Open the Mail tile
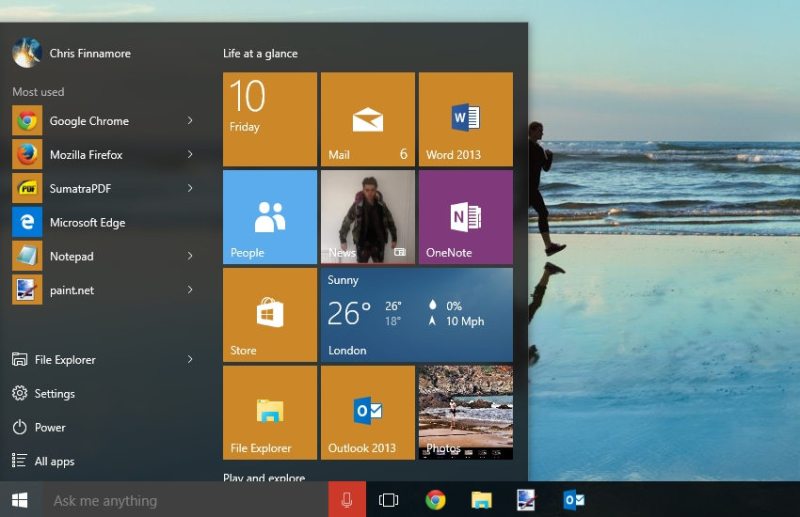The image size is (800, 517). pos(368,119)
